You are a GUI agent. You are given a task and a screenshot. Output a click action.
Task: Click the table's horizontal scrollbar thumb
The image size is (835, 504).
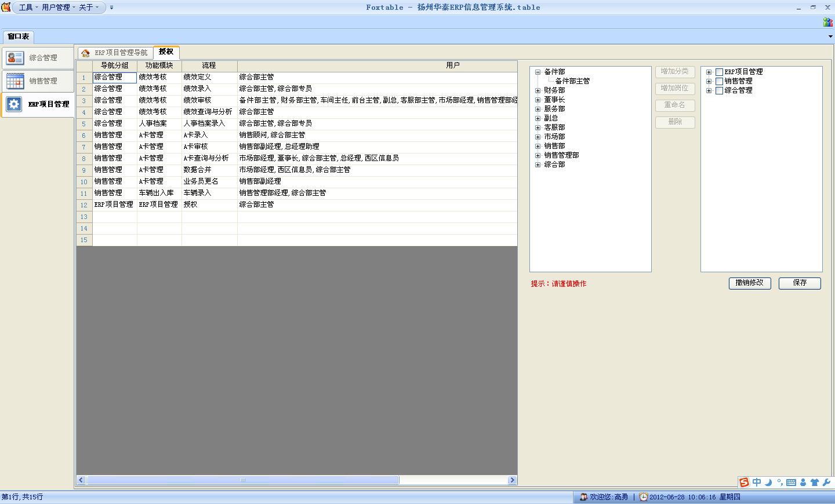coord(242,480)
